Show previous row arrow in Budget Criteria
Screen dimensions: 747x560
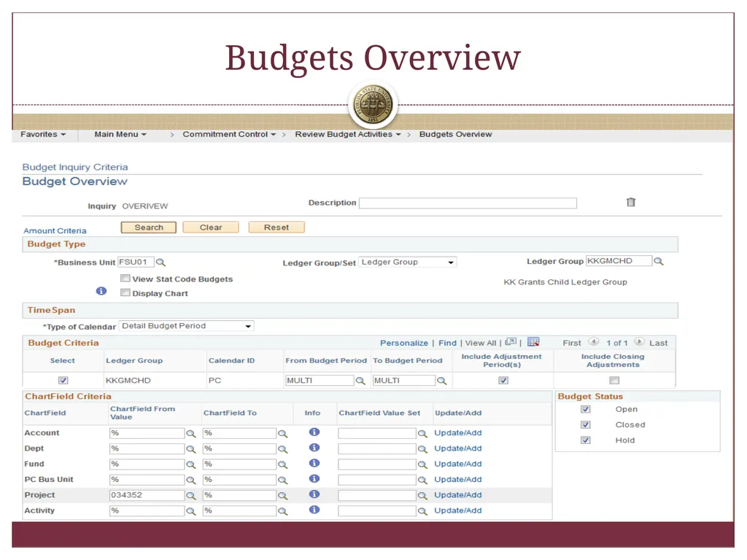pos(594,342)
